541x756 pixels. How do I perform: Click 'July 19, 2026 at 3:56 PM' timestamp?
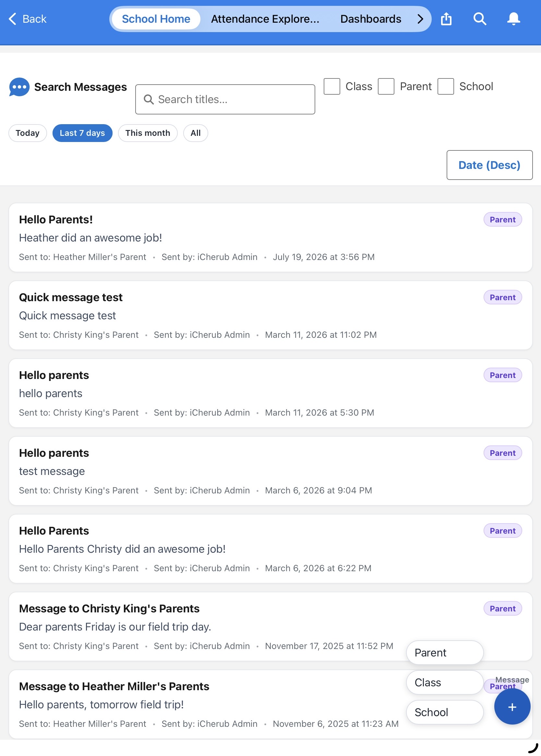click(x=323, y=257)
